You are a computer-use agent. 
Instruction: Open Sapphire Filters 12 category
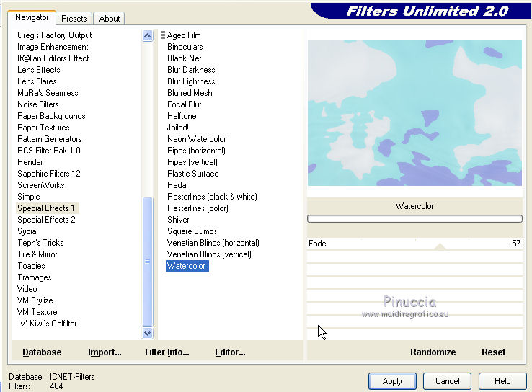pos(49,174)
